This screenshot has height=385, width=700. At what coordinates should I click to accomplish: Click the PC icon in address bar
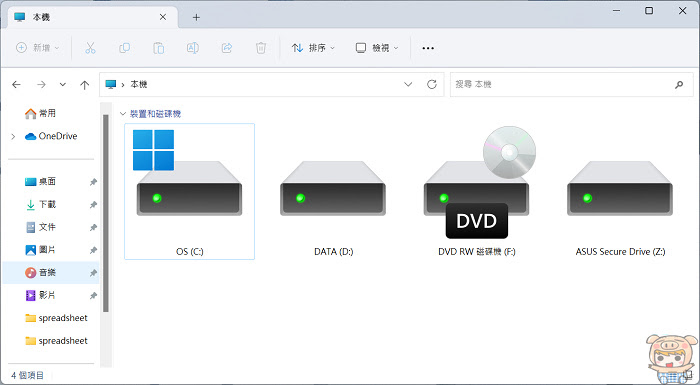click(x=110, y=84)
